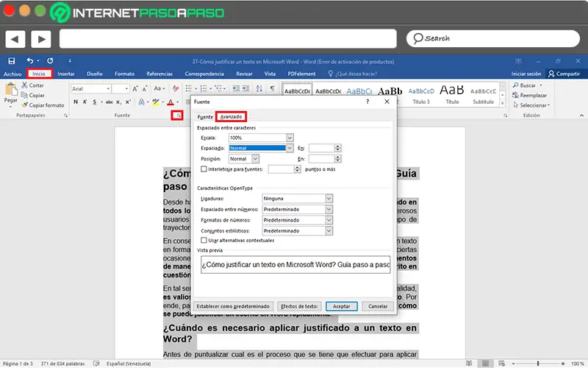Check Interletraje para fuentes checkbox
The height and width of the screenshot is (368, 588).
pos(204,169)
